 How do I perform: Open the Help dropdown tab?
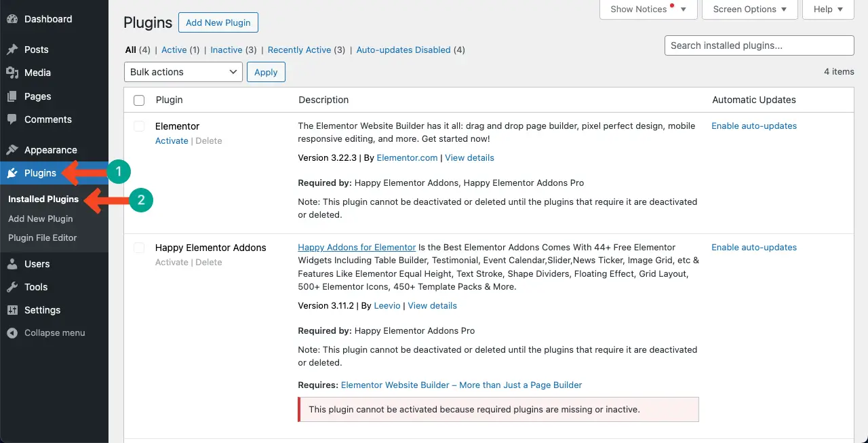[x=828, y=9]
